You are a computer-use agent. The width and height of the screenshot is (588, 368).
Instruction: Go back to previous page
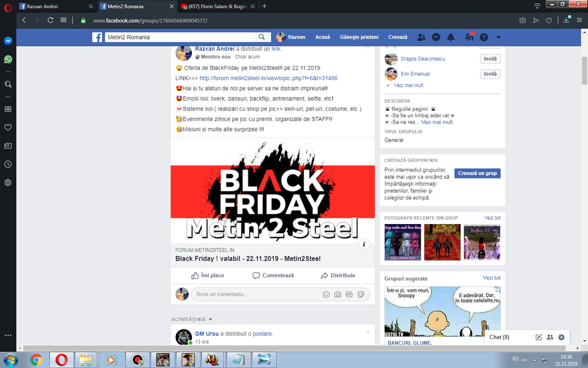(24, 20)
